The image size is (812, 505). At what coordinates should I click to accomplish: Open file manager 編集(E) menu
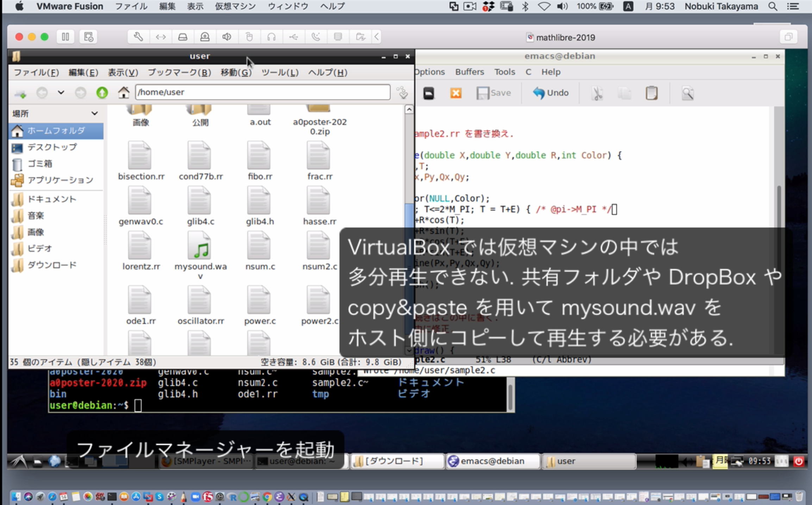point(83,73)
